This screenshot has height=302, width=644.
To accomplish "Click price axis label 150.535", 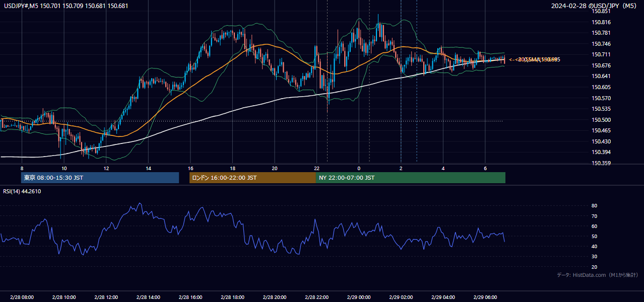I will click(602, 109).
